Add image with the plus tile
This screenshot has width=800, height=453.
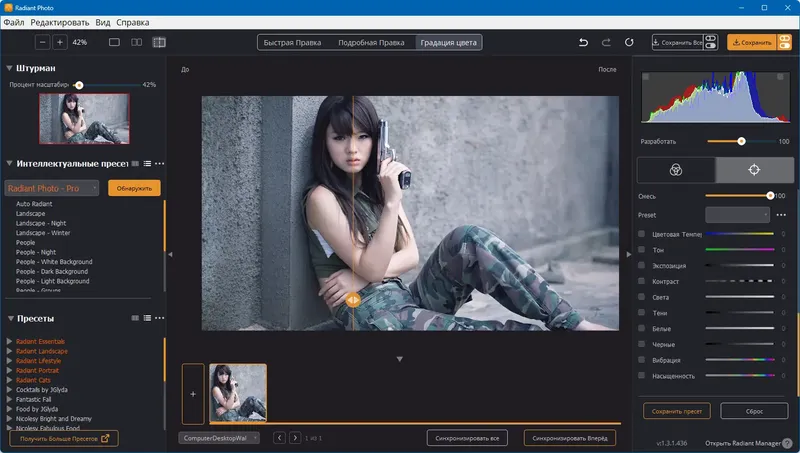[194, 394]
